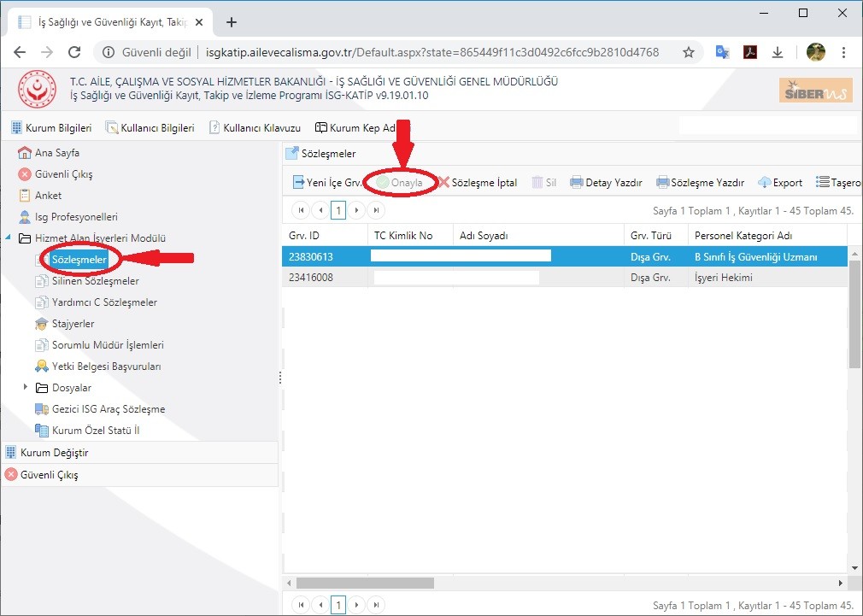Image resolution: width=863 pixels, height=616 pixels.
Task: Select the Dosyalar folder
Action: [63, 388]
